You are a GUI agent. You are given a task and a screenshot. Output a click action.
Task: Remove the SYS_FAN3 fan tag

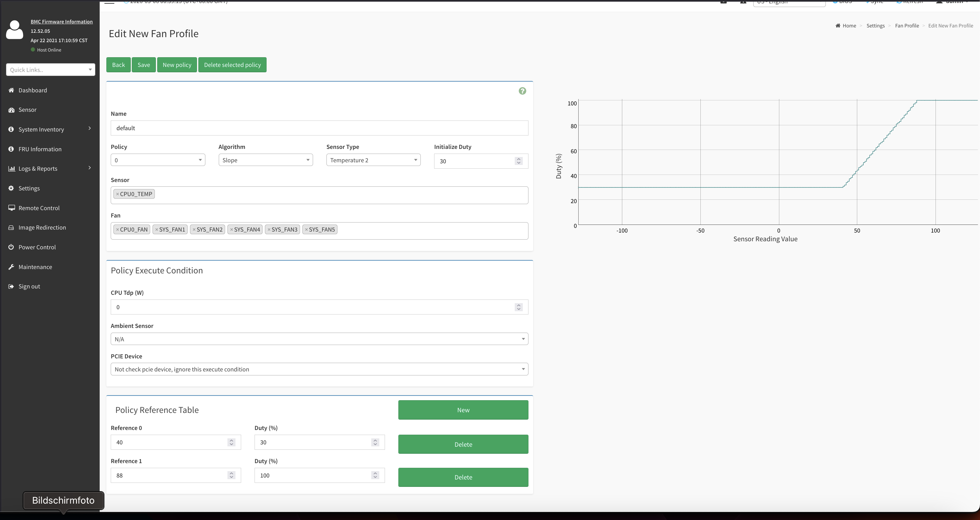pos(269,230)
